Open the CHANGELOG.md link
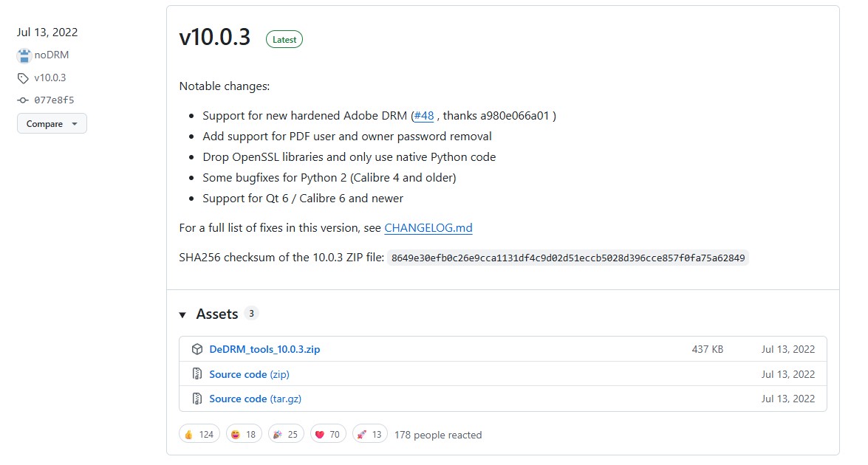Image resolution: width=868 pixels, height=465 pixels. coord(428,228)
